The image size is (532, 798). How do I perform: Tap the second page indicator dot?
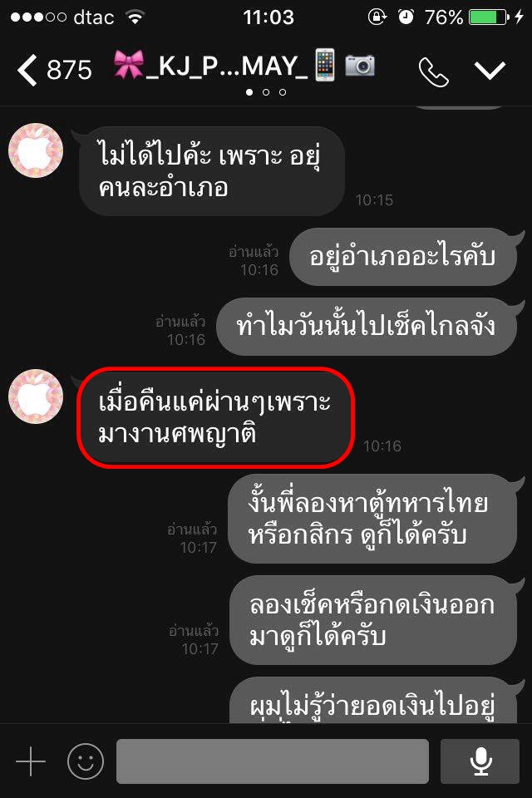[266, 92]
